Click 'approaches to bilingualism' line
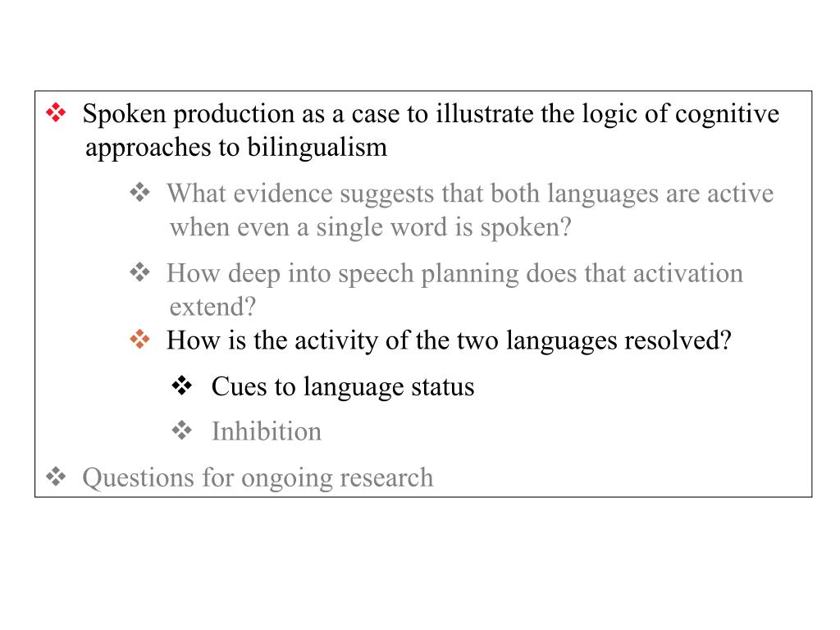 [x=236, y=148]
